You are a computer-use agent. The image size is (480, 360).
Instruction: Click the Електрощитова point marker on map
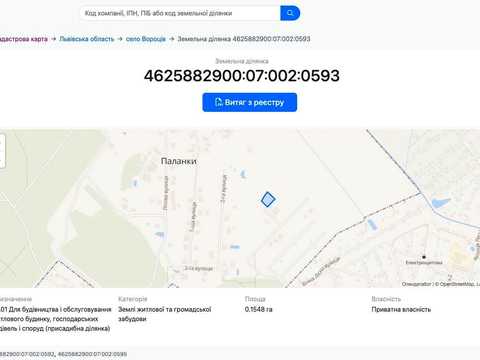(424, 257)
